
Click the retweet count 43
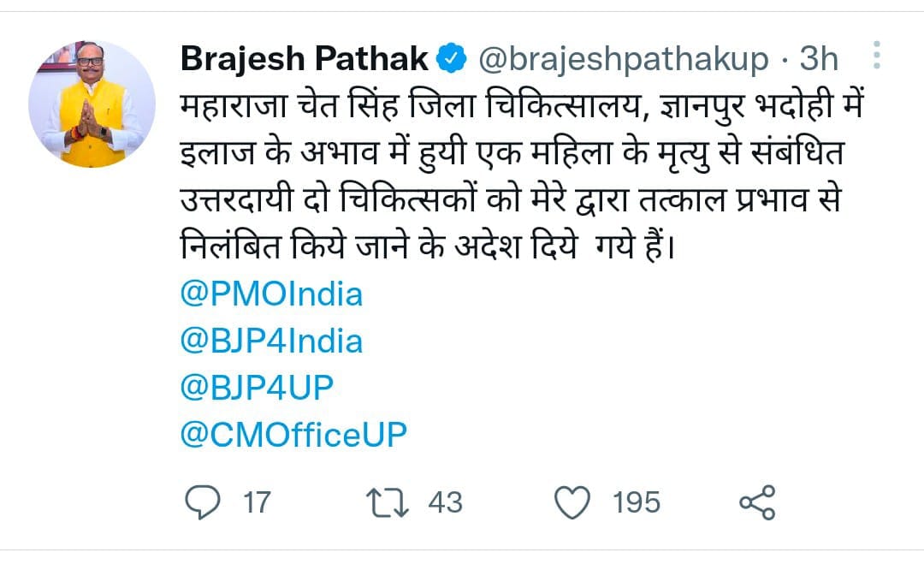tap(445, 502)
